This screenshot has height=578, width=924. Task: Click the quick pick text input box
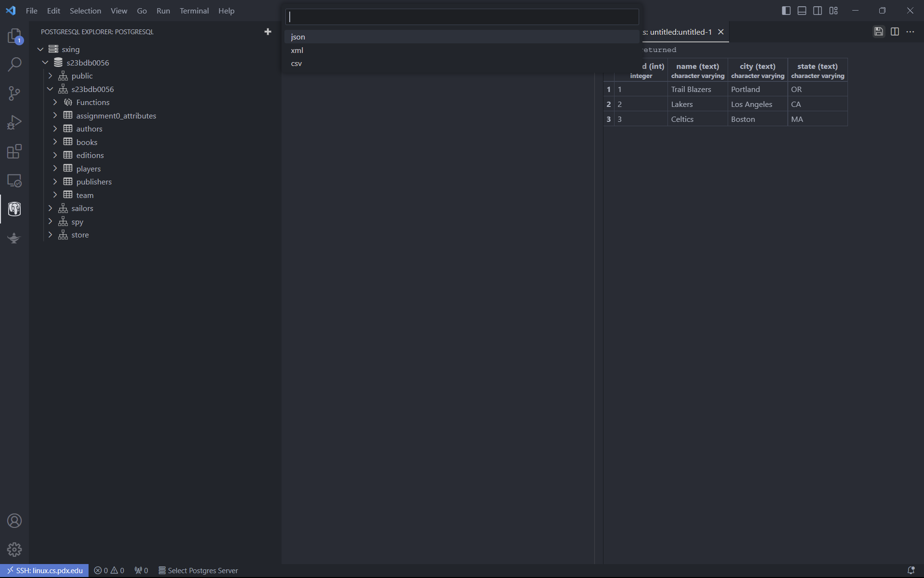coord(462,17)
